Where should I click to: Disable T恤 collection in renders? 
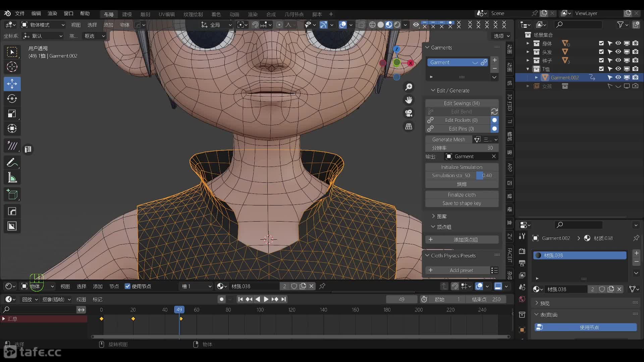click(635, 69)
